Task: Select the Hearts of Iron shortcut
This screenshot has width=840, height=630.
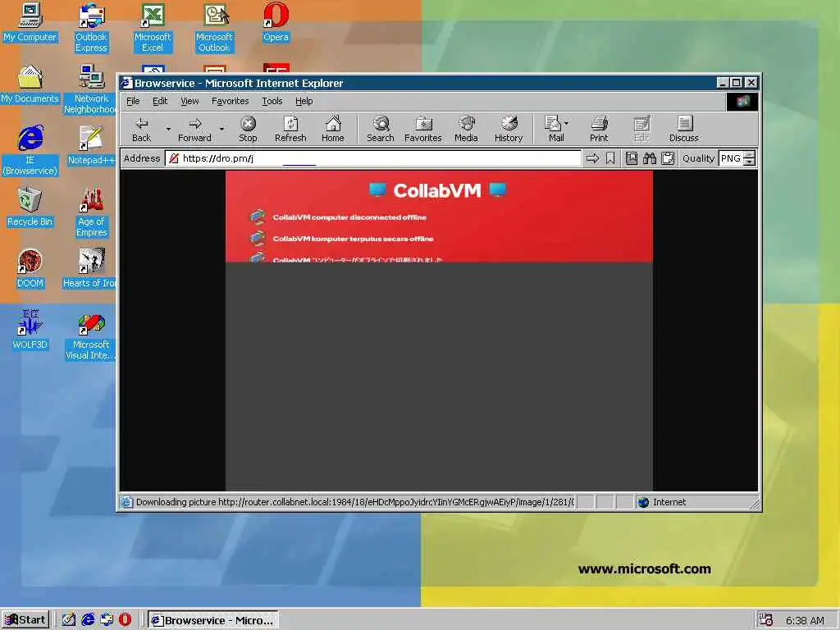Action: [x=89, y=269]
